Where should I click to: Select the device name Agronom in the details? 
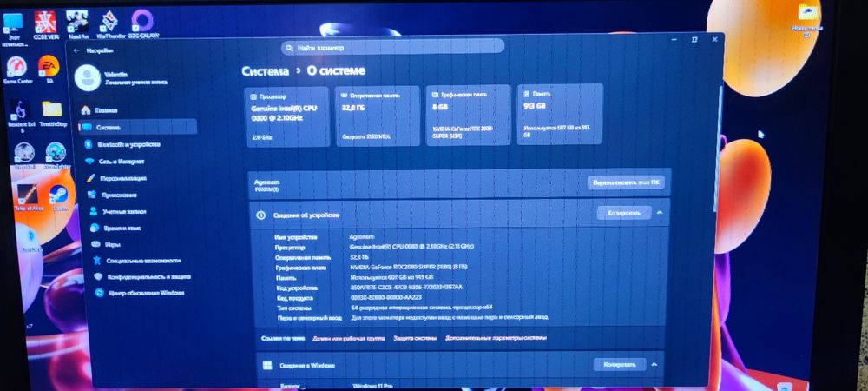(x=362, y=236)
